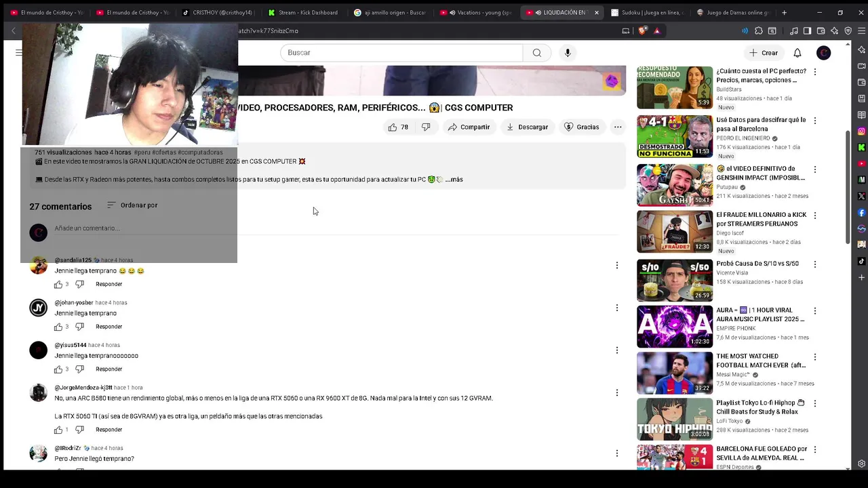Open options menu for @sandalia125's comment
The width and height of the screenshot is (868, 488).
616,265
